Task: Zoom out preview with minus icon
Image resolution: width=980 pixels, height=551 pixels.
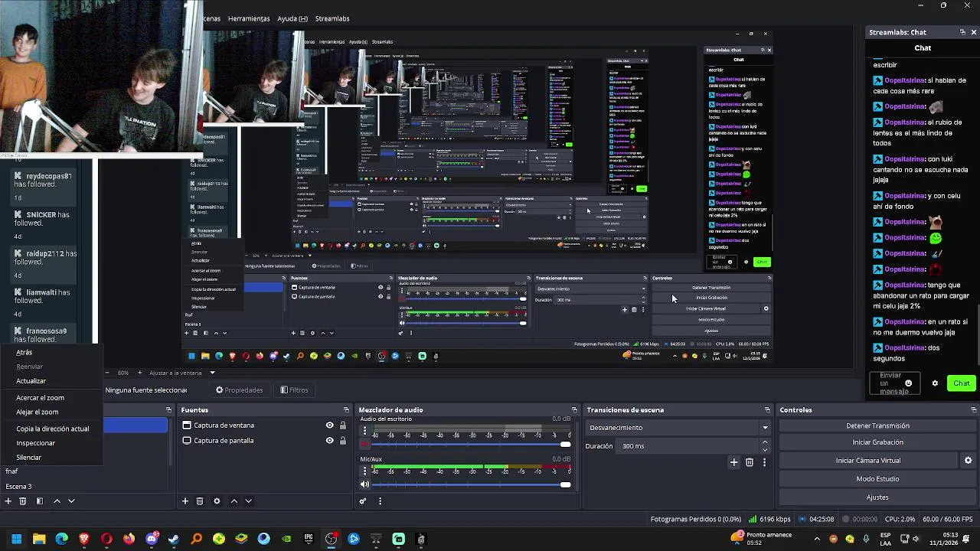Action: pyautogui.click(x=107, y=373)
